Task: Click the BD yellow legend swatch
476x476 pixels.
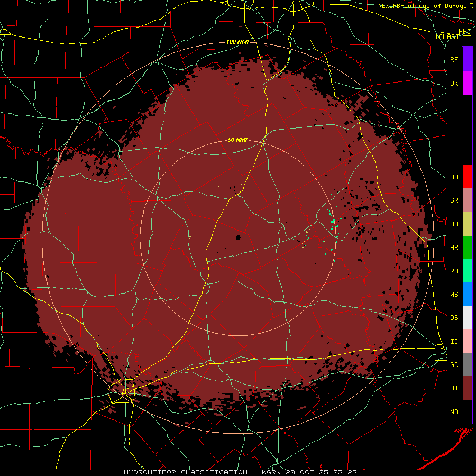Action: pos(467,224)
